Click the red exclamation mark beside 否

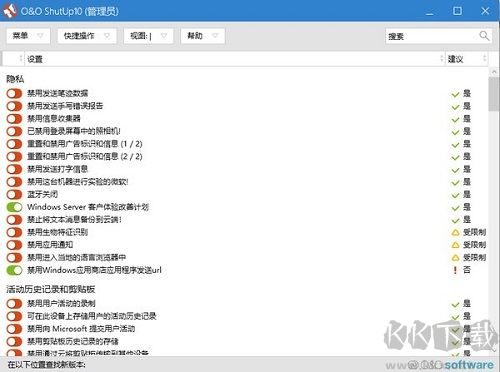(455, 270)
